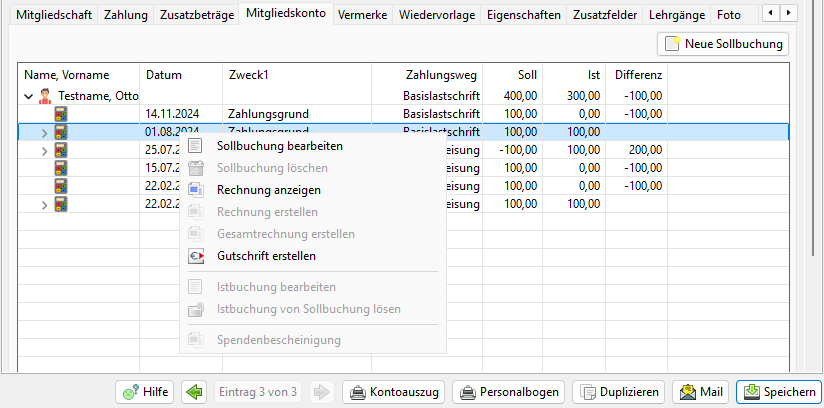Switch to the Zusatzbeträge tab
The width and height of the screenshot is (824, 408).
197,15
